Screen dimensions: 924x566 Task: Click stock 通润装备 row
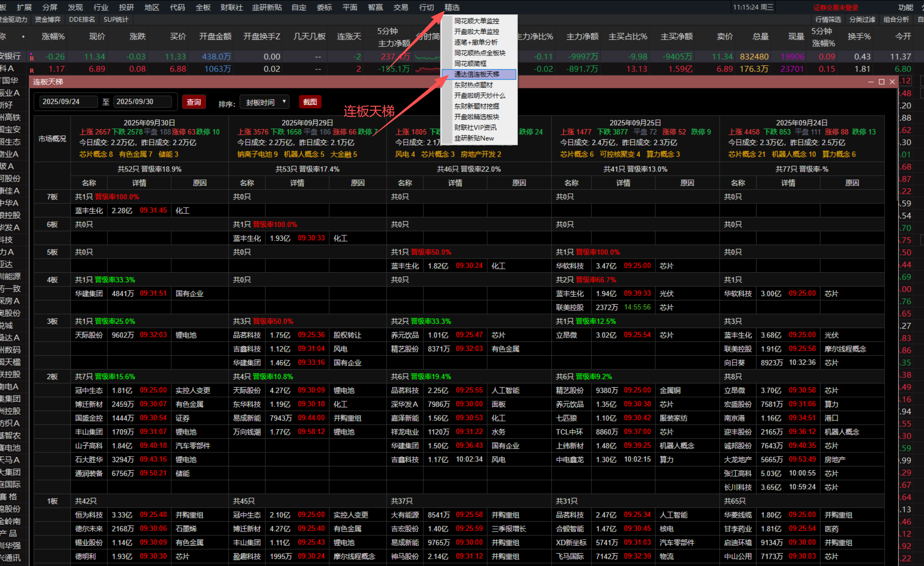pos(89,473)
